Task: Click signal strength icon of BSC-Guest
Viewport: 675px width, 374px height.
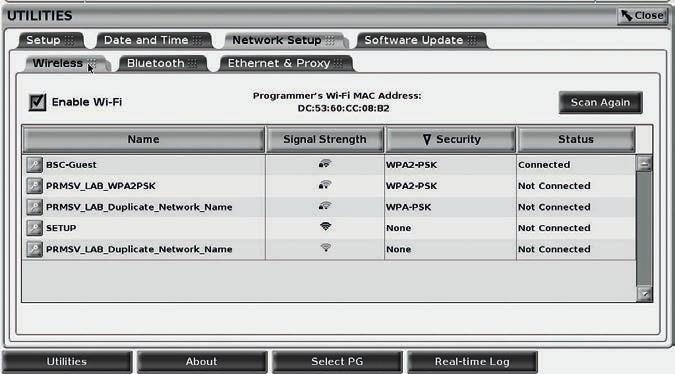Action: (x=325, y=164)
